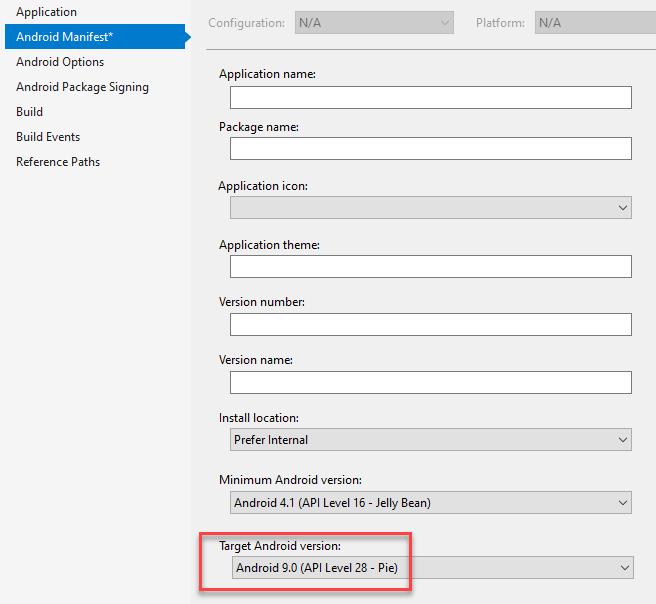Viewport: 656px width, 604px height.
Task: Focus the Package name input box
Action: (430, 148)
